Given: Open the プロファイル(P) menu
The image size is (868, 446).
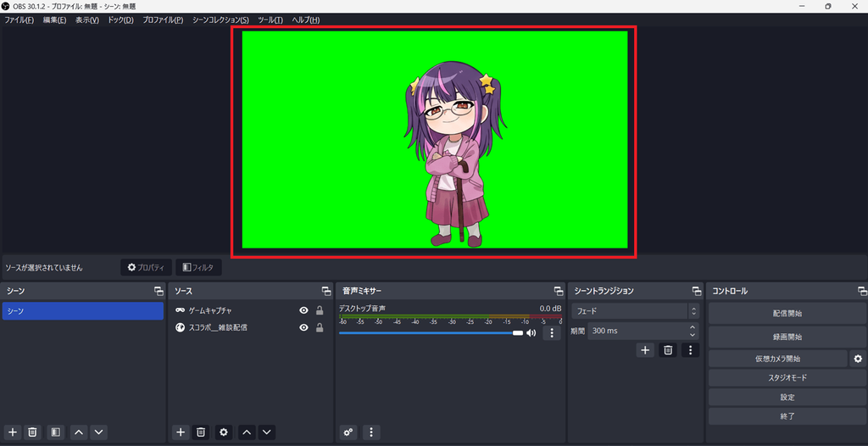Looking at the screenshot, I should point(163,20).
